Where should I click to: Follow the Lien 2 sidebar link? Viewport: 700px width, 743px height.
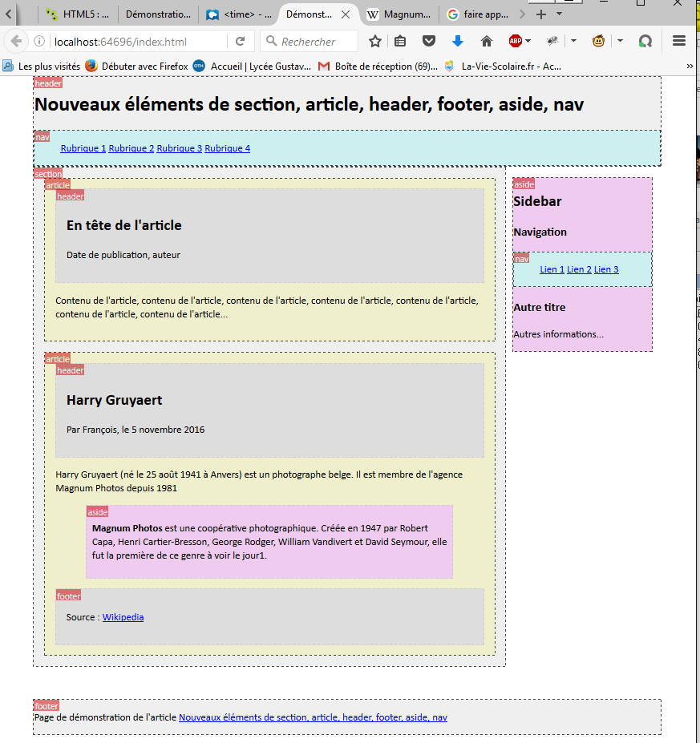(579, 269)
